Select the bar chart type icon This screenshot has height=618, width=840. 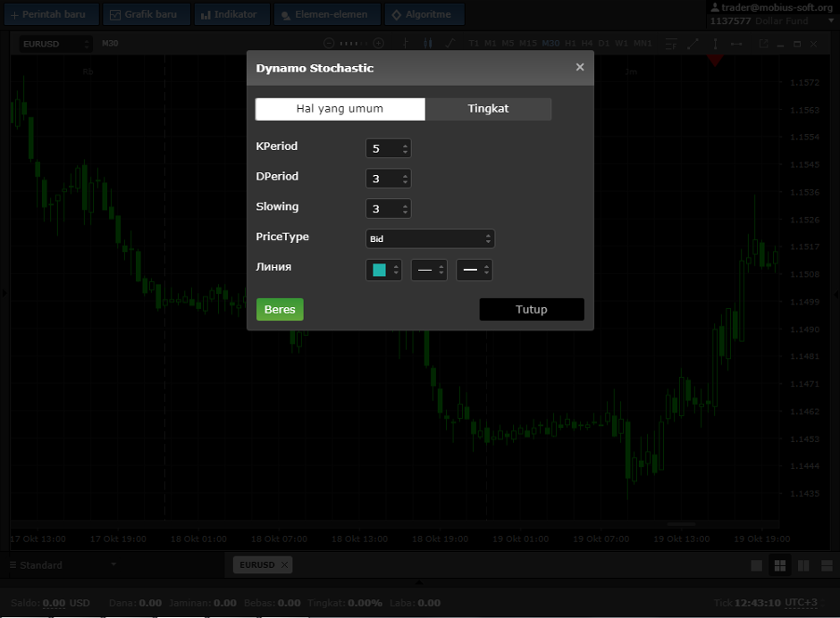click(406, 44)
